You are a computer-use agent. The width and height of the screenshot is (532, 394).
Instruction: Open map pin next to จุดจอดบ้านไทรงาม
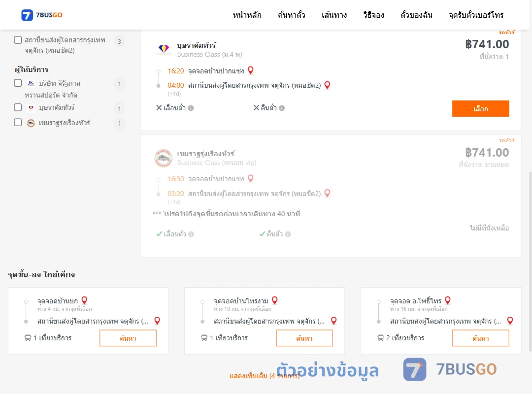click(275, 300)
